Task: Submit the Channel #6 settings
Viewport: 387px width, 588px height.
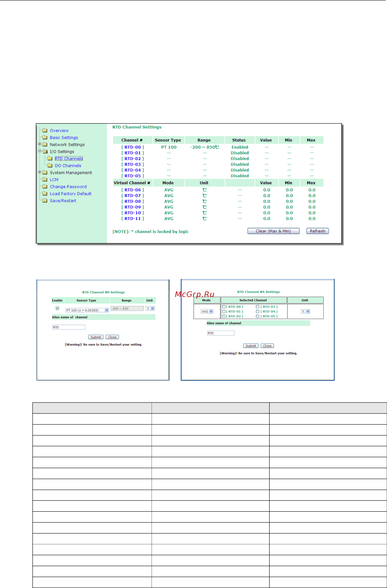Action: coord(251,346)
